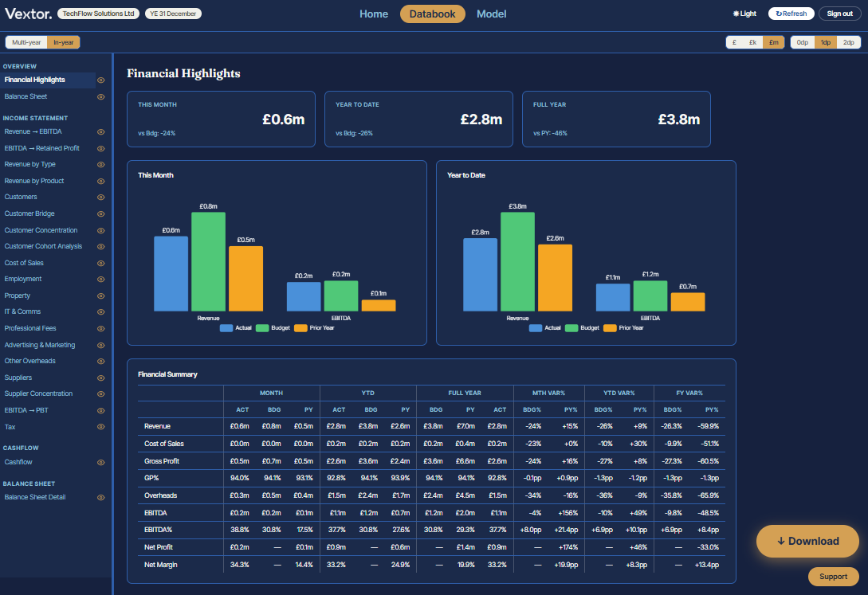This screenshot has height=595, width=868.
Task: Click the Vextor logo
Action: pos(28,14)
